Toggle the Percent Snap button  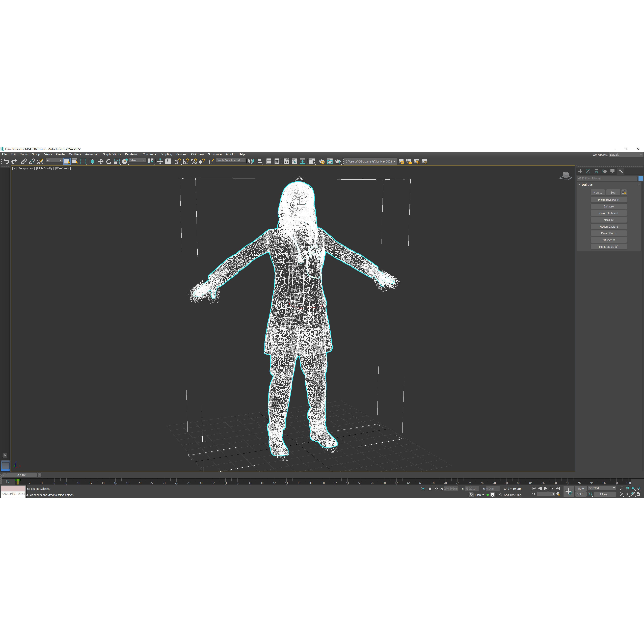point(194,161)
